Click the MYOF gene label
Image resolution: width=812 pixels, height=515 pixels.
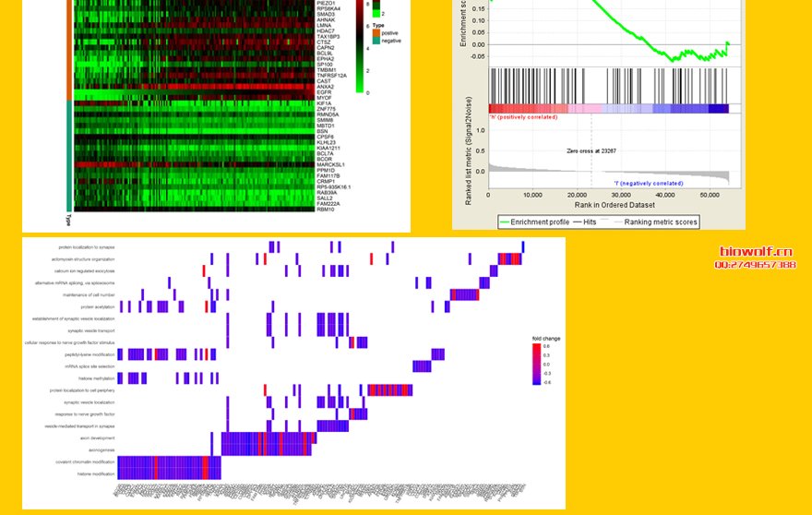pyautogui.click(x=324, y=98)
